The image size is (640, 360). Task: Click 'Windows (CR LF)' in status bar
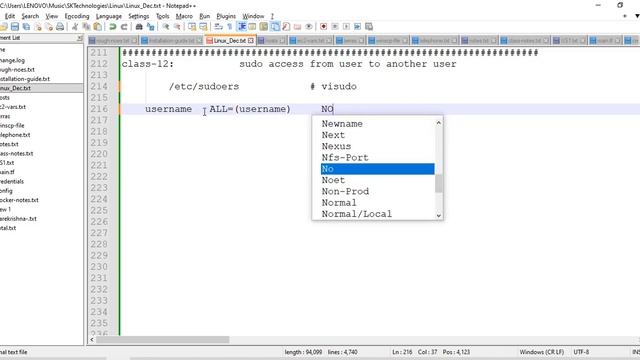click(x=541, y=352)
